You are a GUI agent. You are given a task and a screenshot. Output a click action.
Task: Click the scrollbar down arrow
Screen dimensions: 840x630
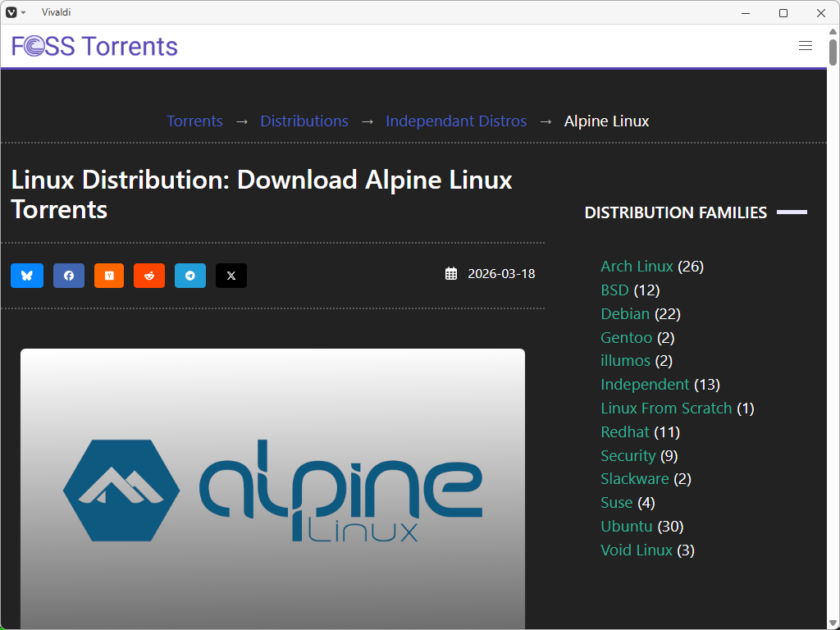point(833,623)
